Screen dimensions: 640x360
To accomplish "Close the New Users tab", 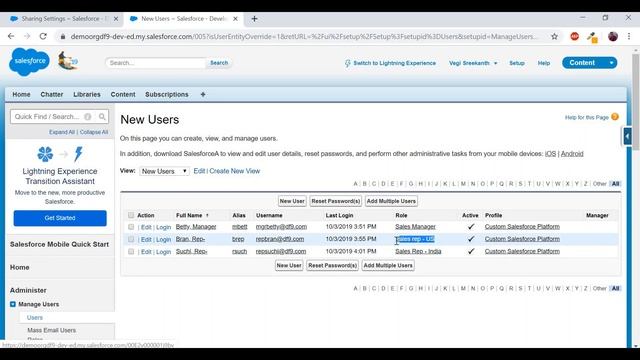I will pyautogui.click(x=235, y=19).
